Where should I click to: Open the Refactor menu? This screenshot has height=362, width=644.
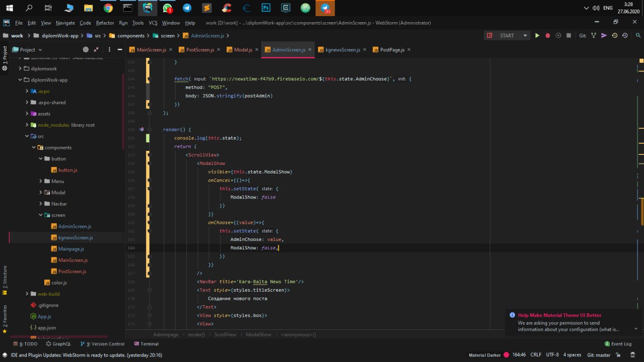105,23
